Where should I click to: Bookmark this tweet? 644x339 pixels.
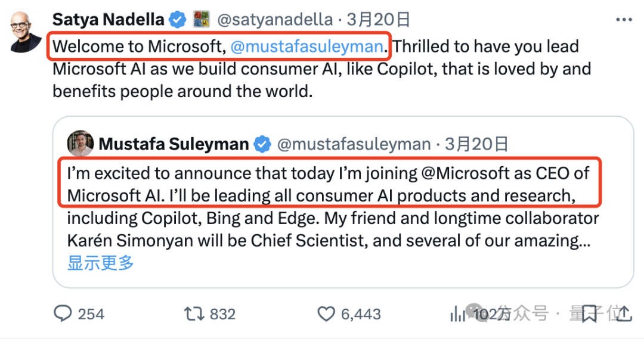589,313
